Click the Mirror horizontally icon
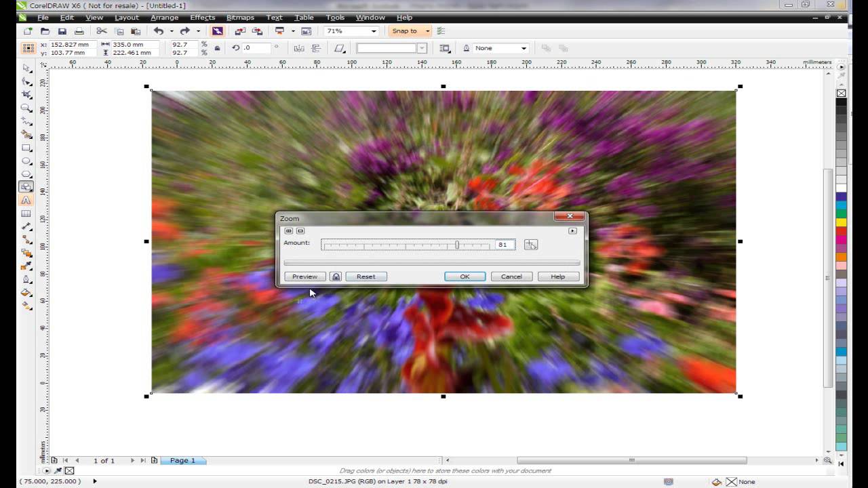 [298, 48]
